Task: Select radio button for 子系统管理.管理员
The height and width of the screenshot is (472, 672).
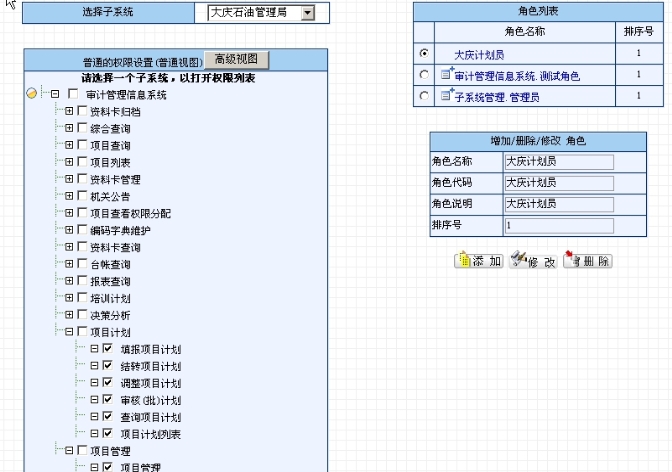Action: [x=425, y=96]
